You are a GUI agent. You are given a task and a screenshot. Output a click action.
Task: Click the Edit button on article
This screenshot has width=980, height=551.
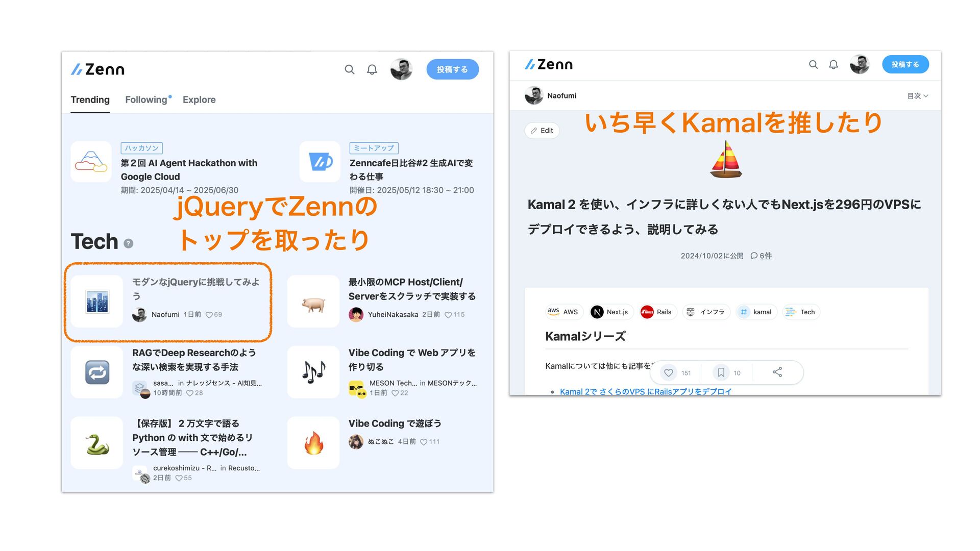point(542,131)
